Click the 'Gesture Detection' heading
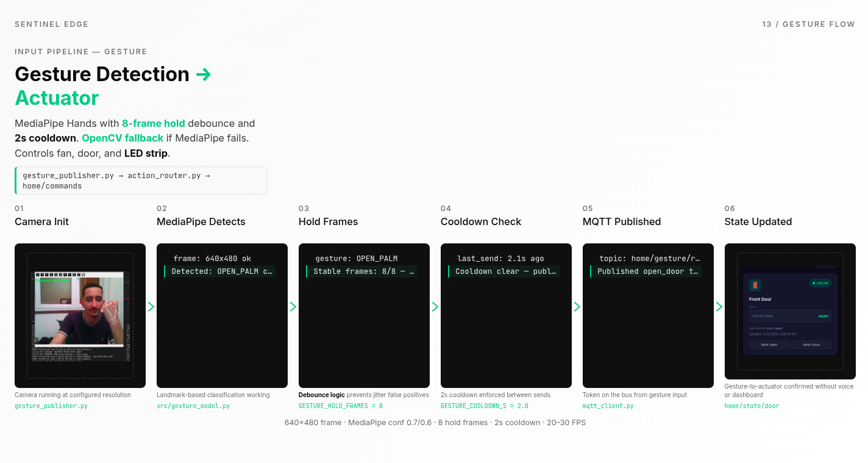Screen dimensions: 868x463 pos(102,74)
